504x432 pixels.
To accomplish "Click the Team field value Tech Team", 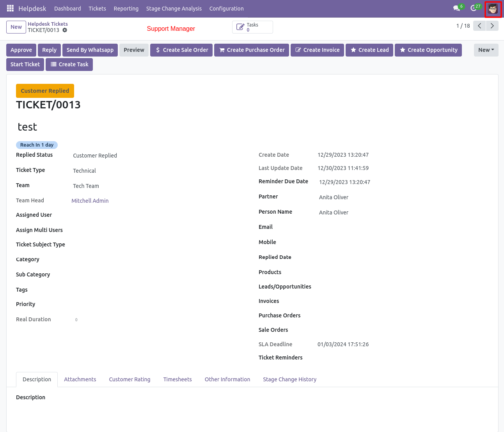I will coord(86,186).
